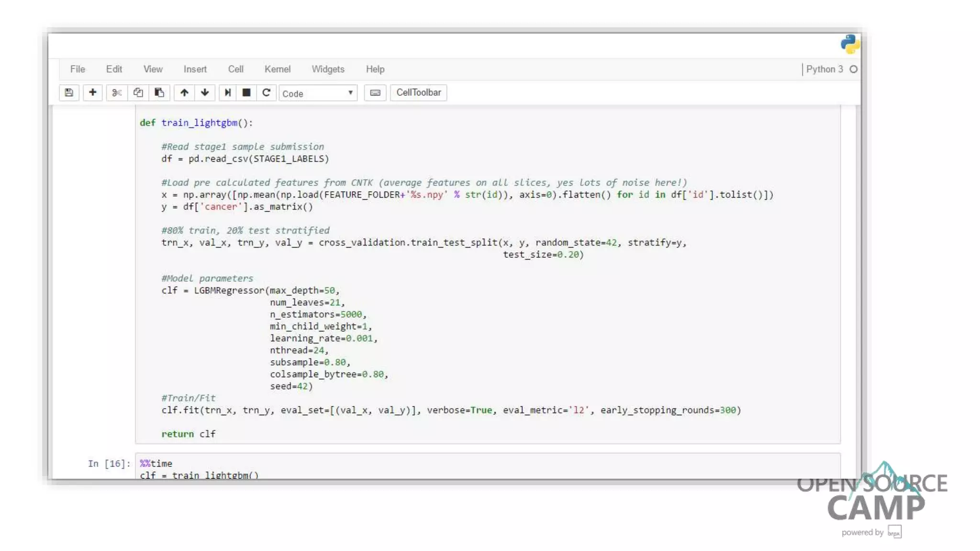This screenshot has width=980, height=551.
Task: Restart kernel with circular arrow icon
Action: point(267,93)
